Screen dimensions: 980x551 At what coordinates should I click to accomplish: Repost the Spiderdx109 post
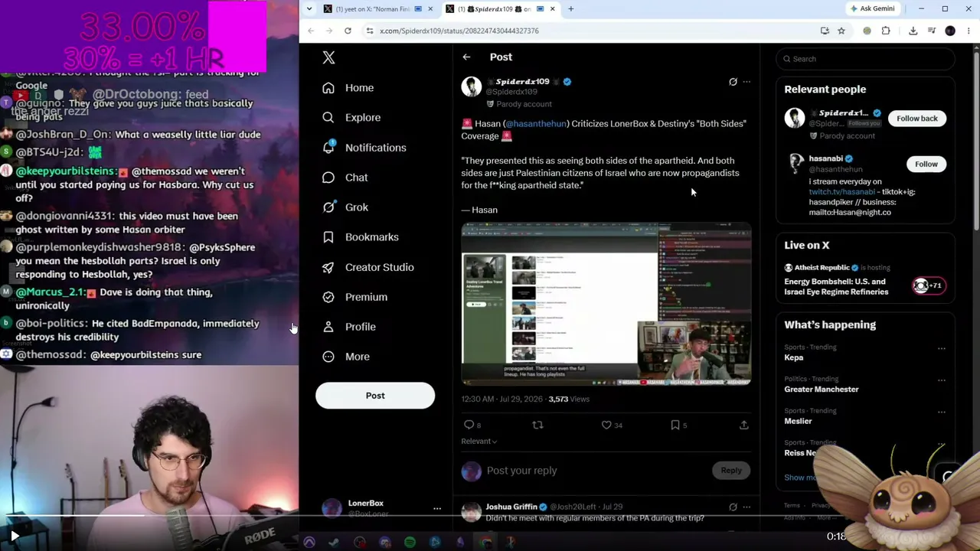point(537,425)
